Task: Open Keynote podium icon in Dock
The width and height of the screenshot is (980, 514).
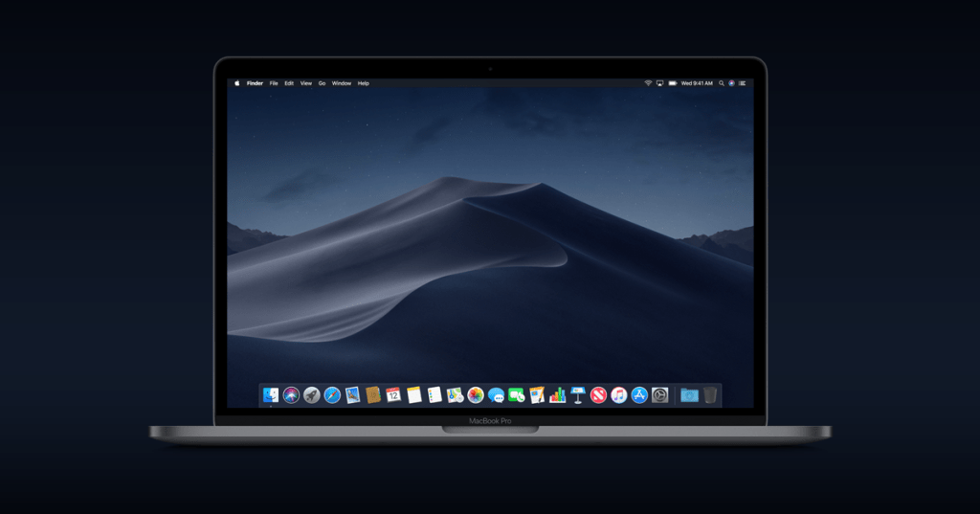Action: tap(577, 395)
